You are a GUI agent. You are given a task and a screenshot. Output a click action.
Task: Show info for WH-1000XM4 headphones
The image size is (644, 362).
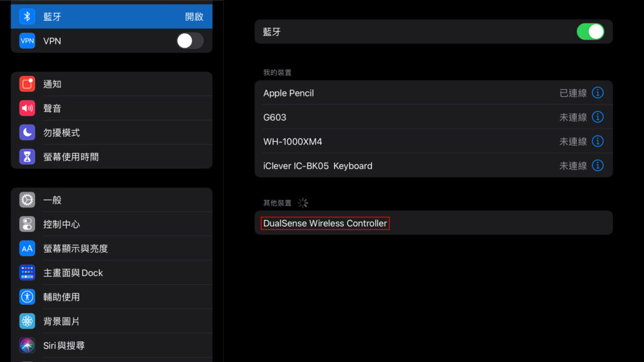(x=597, y=141)
